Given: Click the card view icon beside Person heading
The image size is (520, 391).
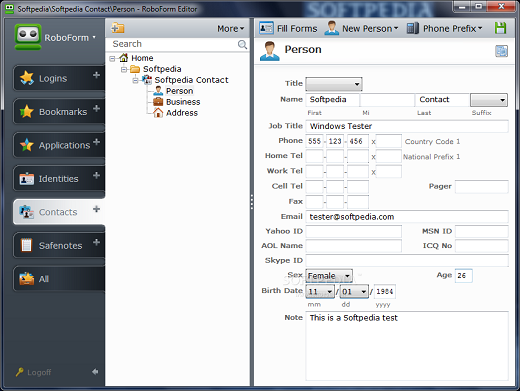Looking at the screenshot, I should (x=501, y=51).
